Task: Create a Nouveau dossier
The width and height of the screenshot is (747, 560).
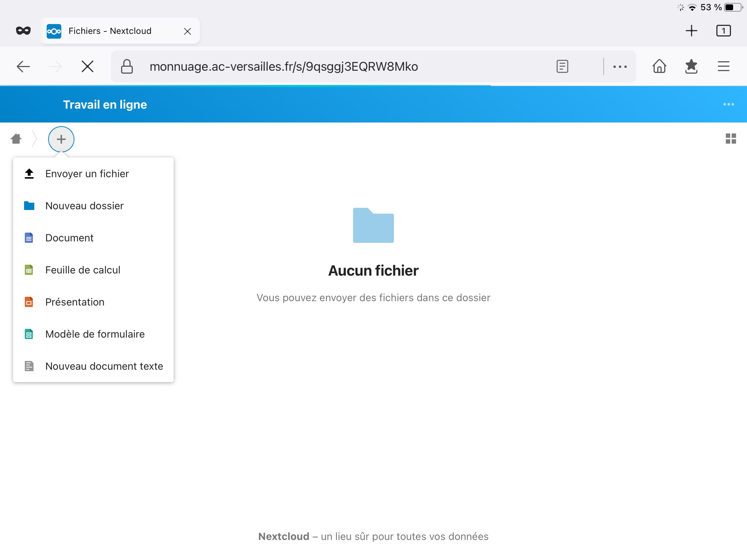Action: [x=84, y=206]
